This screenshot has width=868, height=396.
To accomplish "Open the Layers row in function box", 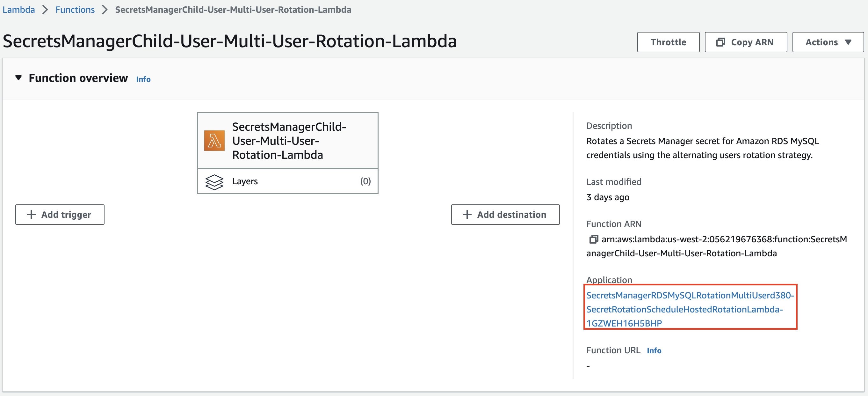I will pyautogui.click(x=287, y=181).
